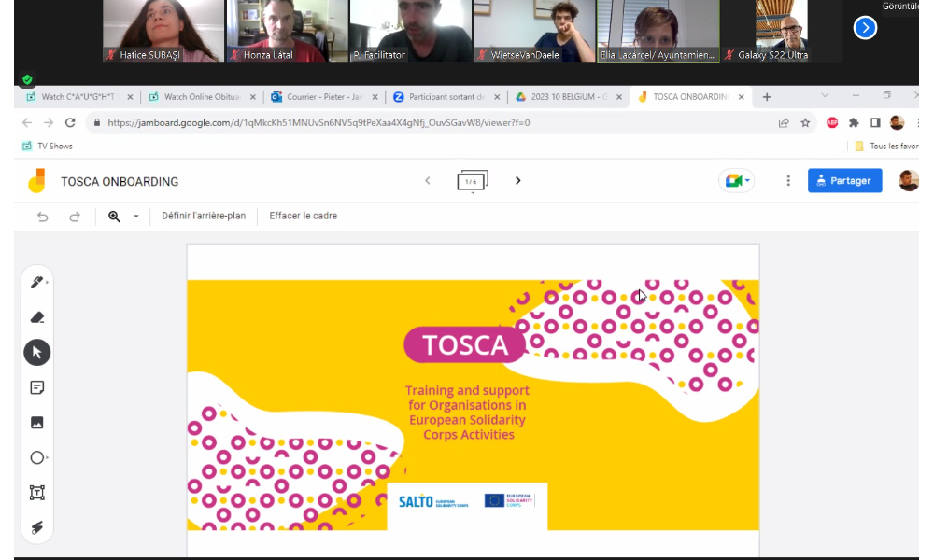Go forward in the browser
The image size is (934, 560).
[x=49, y=122]
